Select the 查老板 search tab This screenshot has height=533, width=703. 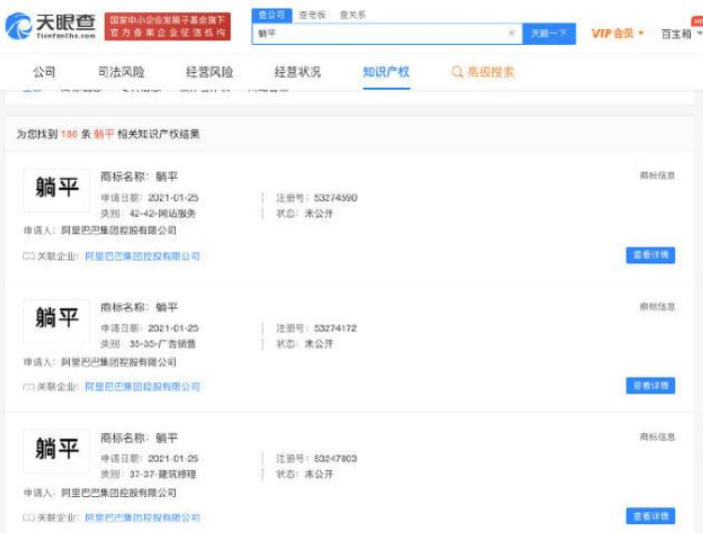pyautogui.click(x=312, y=15)
